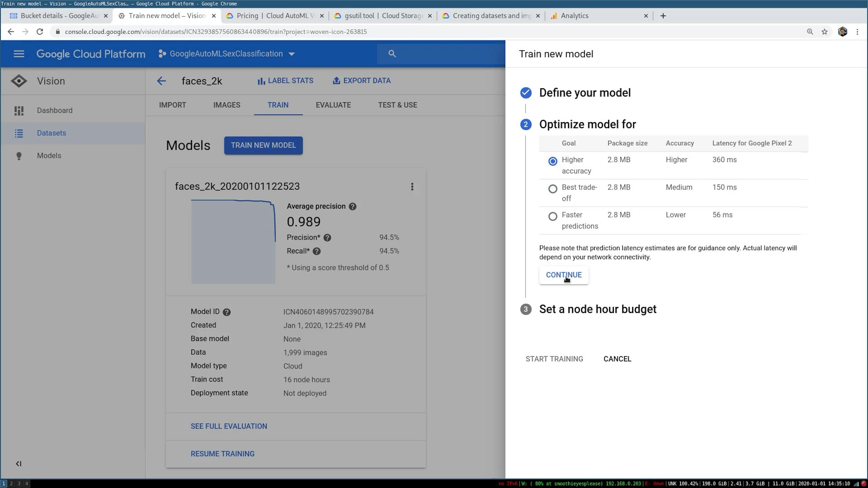Click help icon beside Precision*
This screenshot has width=868, height=488.
point(327,238)
